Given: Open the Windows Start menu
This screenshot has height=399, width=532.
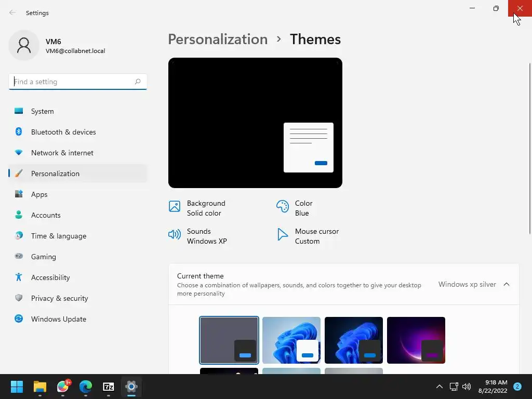Looking at the screenshot, I should click(17, 387).
